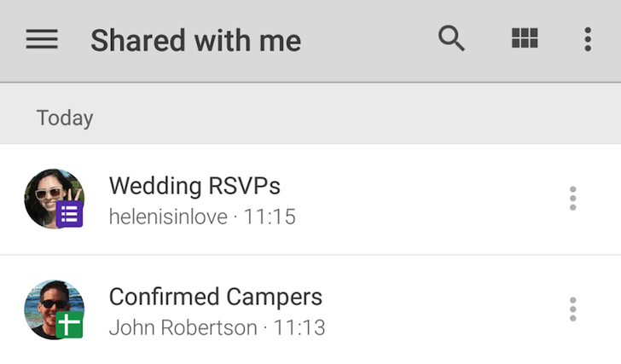Click the green Sheets icon badge

[x=70, y=325]
